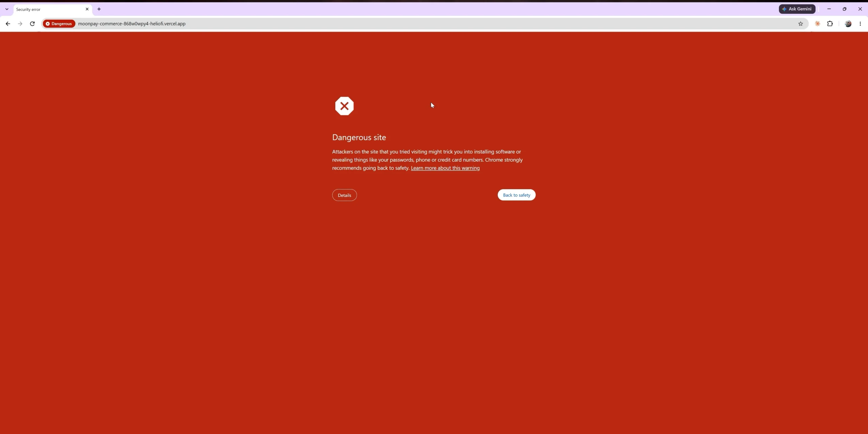This screenshot has width=868, height=434.
Task: Open the orange starburst extension icon
Action: [x=817, y=24]
